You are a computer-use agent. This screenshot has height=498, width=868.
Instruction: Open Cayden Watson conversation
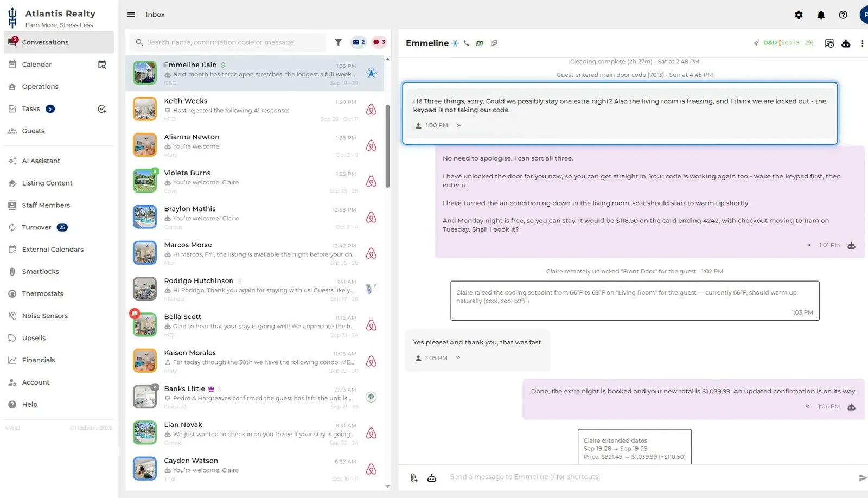[254, 469]
